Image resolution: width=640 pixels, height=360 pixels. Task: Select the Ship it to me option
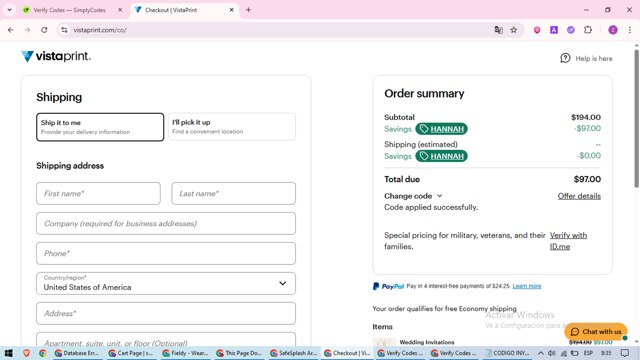pos(100,127)
